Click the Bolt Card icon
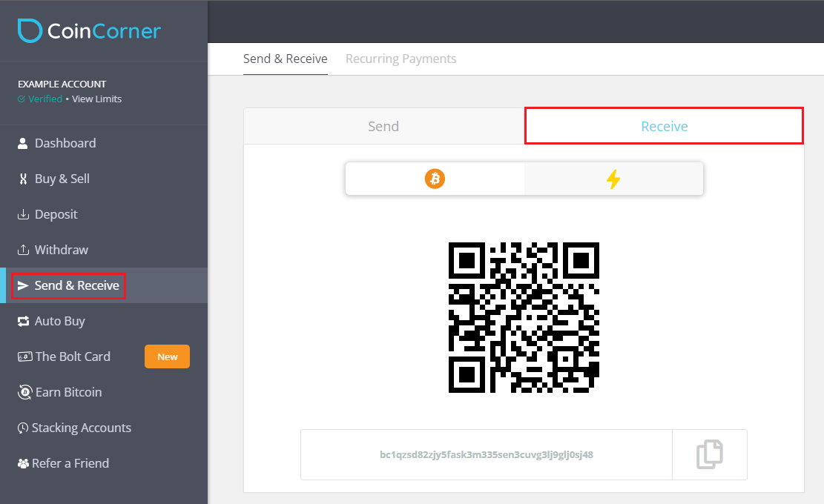The height and width of the screenshot is (504, 824). click(x=24, y=357)
